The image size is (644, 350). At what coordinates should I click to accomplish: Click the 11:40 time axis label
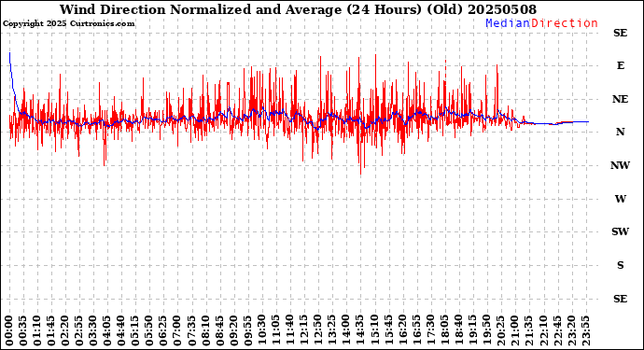pyautogui.click(x=290, y=330)
